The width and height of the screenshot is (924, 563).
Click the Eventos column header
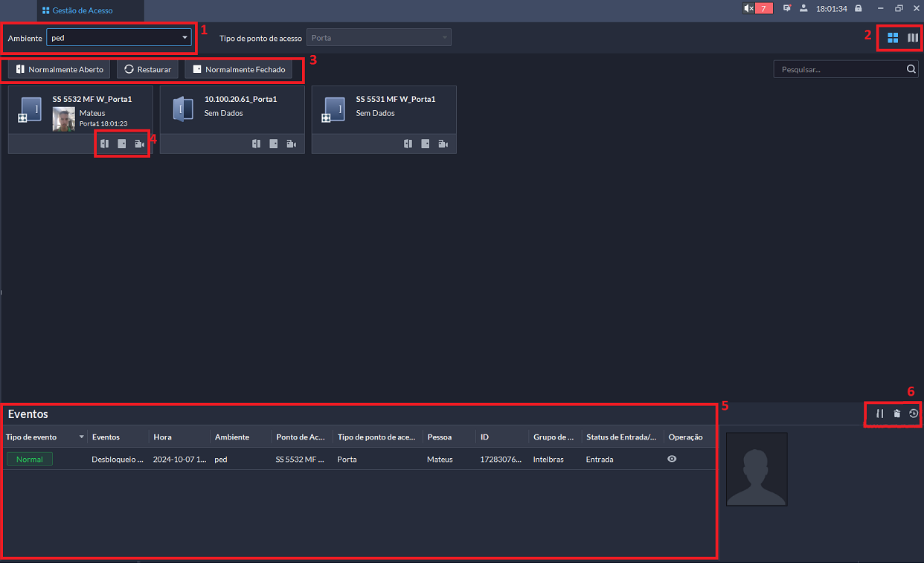coord(106,437)
